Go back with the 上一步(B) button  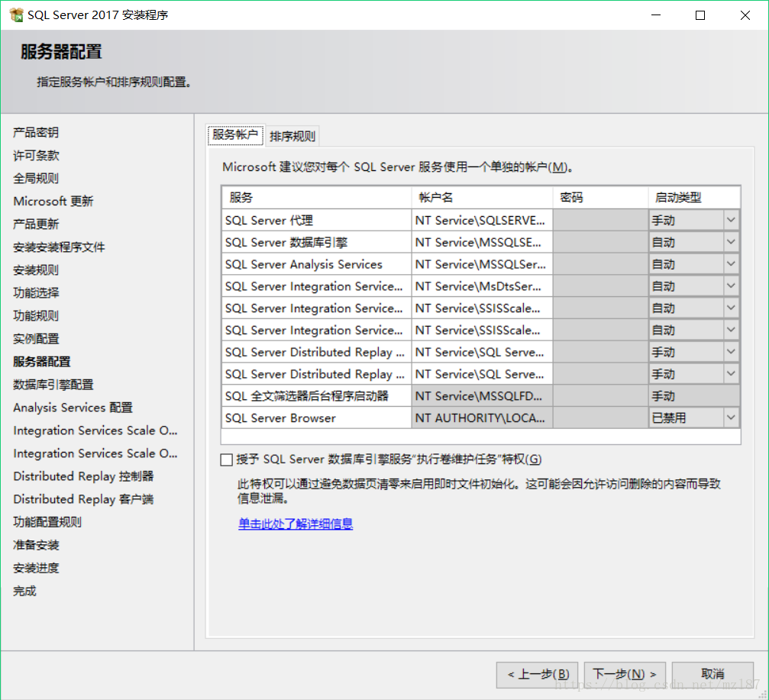(537, 675)
